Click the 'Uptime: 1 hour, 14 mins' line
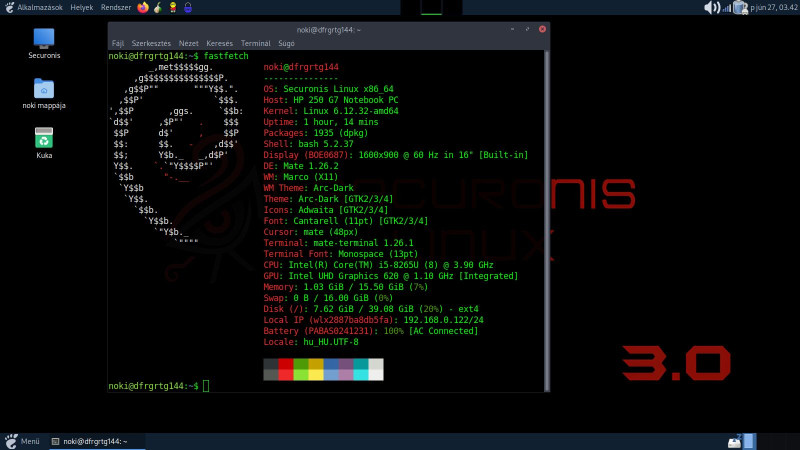This screenshot has width=800, height=450. click(321, 122)
